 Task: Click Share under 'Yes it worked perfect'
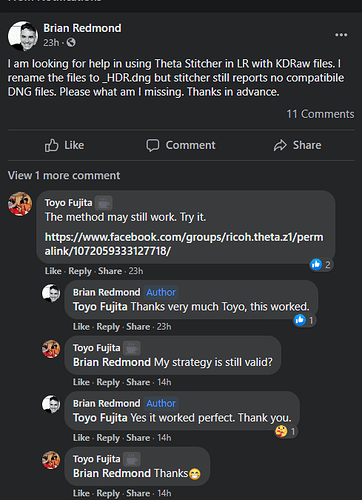tap(138, 438)
